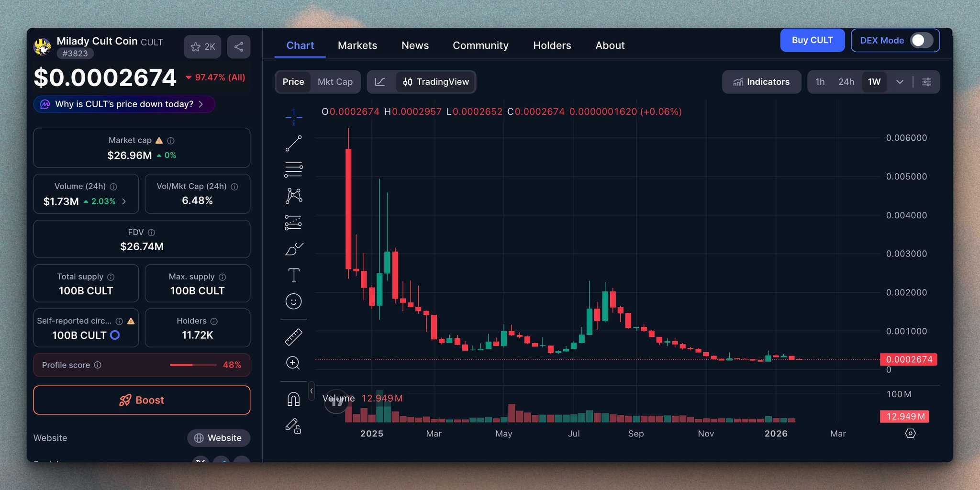Open the About tab
This screenshot has height=490, width=980.
tap(610, 45)
